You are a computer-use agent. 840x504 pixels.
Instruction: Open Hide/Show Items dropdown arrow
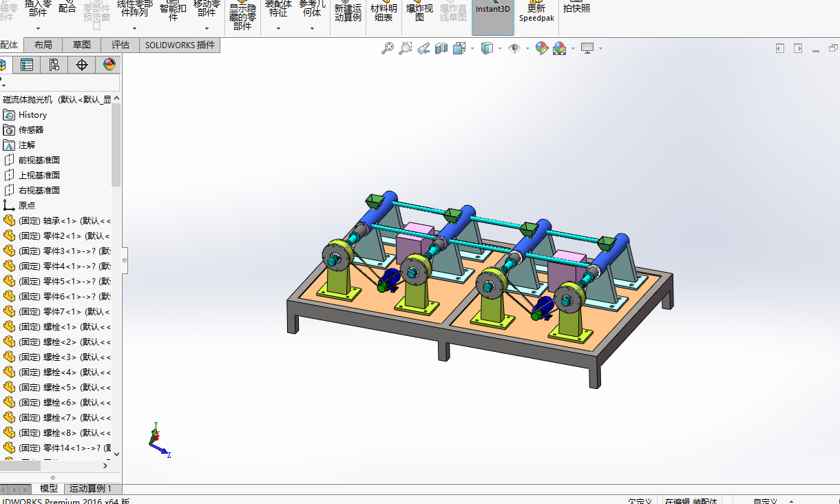point(527,48)
